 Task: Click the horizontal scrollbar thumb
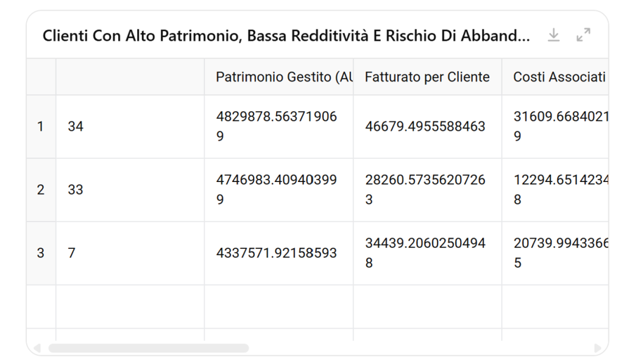click(x=149, y=349)
